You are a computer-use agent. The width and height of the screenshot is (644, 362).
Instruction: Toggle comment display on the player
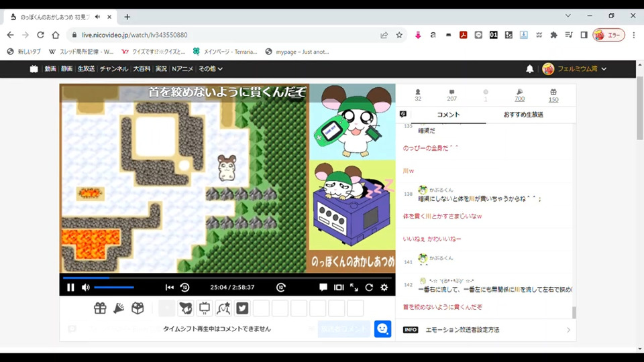(x=323, y=288)
